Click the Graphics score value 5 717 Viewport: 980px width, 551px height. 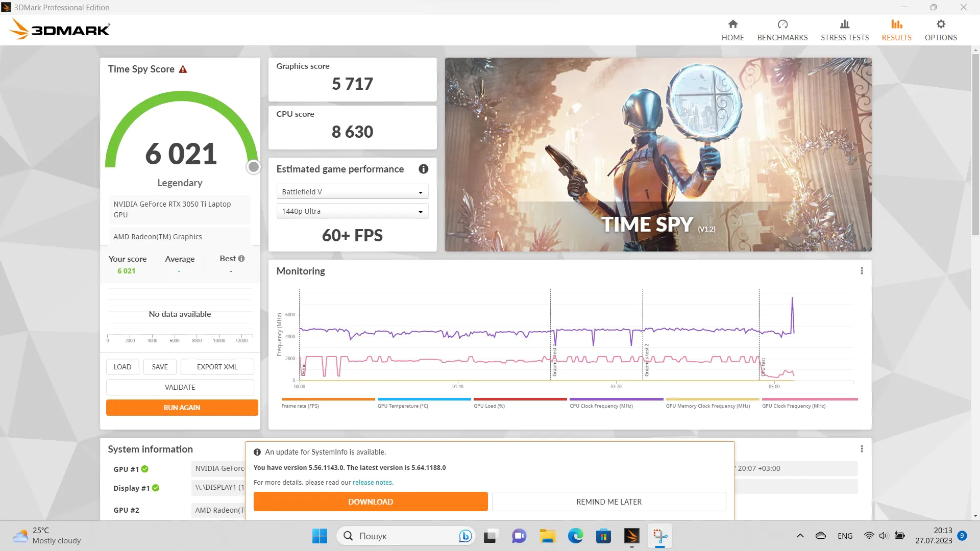(x=352, y=84)
